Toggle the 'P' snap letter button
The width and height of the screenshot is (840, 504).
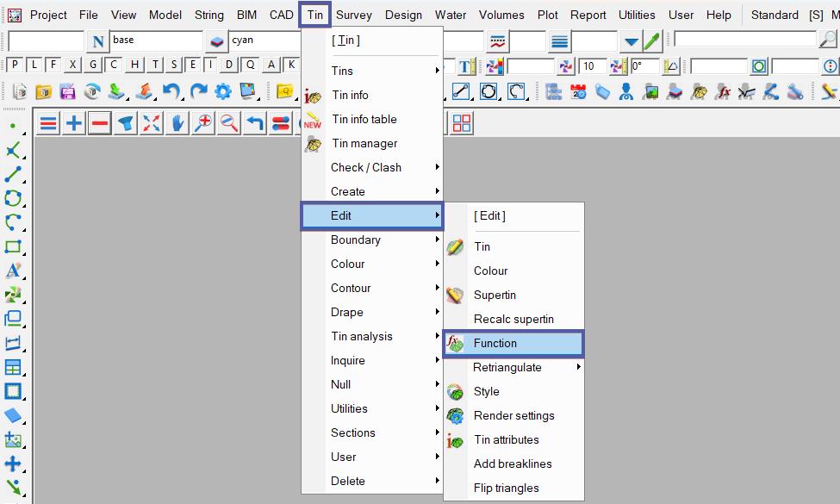click(15, 65)
